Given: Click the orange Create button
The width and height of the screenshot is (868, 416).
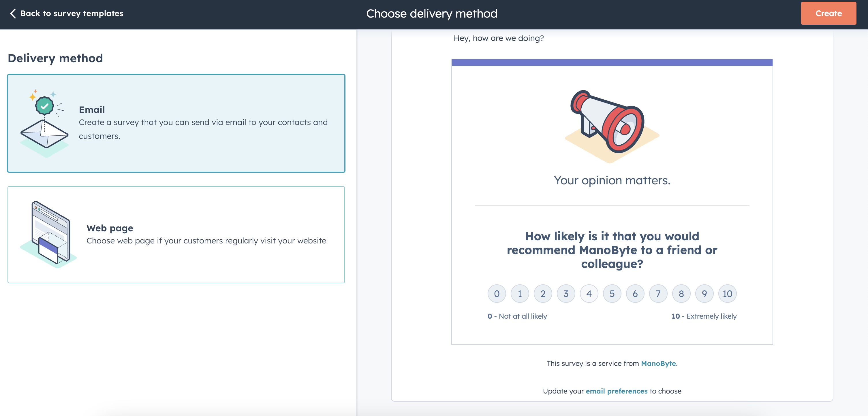Looking at the screenshot, I should pos(828,14).
